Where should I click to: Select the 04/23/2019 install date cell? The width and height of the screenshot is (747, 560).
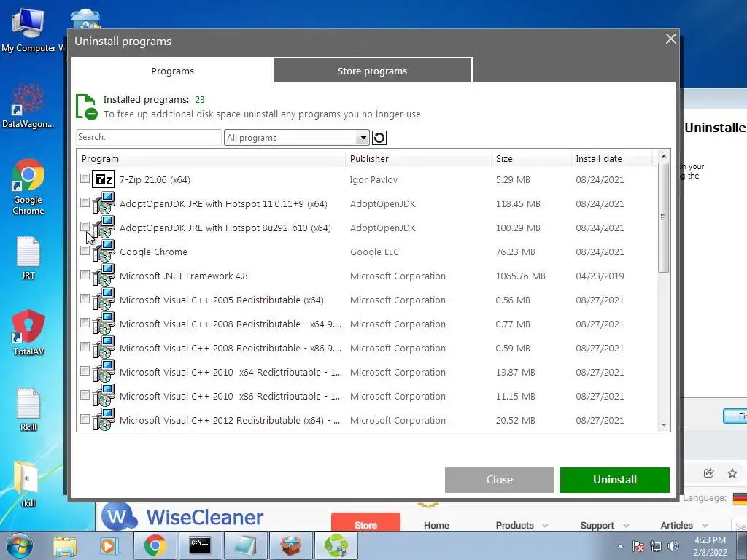[600, 276]
